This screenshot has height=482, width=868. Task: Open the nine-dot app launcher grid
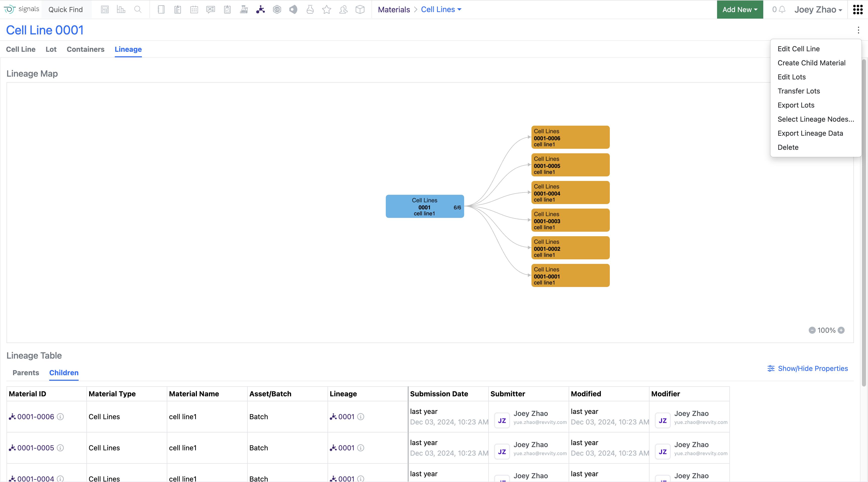[857, 10]
